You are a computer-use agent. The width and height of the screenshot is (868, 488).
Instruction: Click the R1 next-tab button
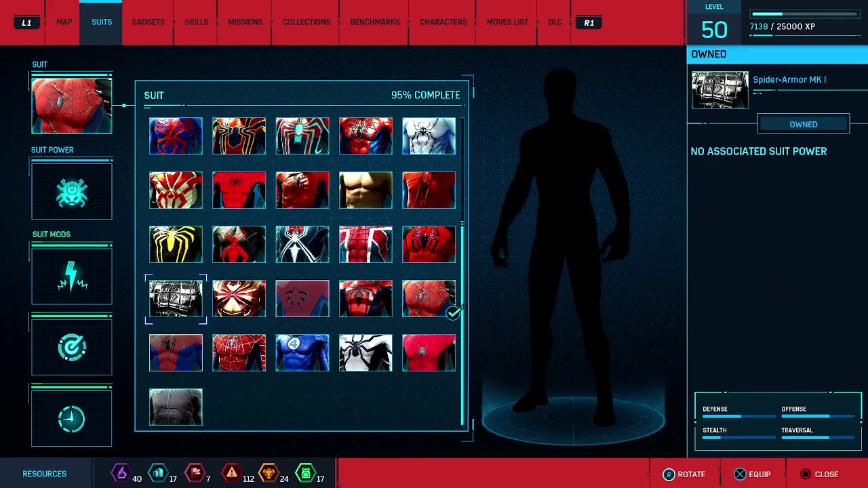[589, 23]
